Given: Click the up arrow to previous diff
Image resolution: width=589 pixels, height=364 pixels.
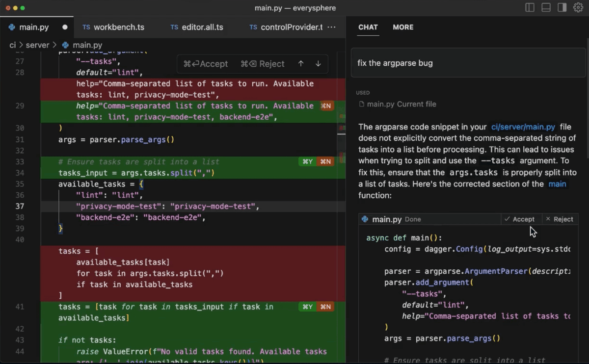Looking at the screenshot, I should (x=301, y=64).
